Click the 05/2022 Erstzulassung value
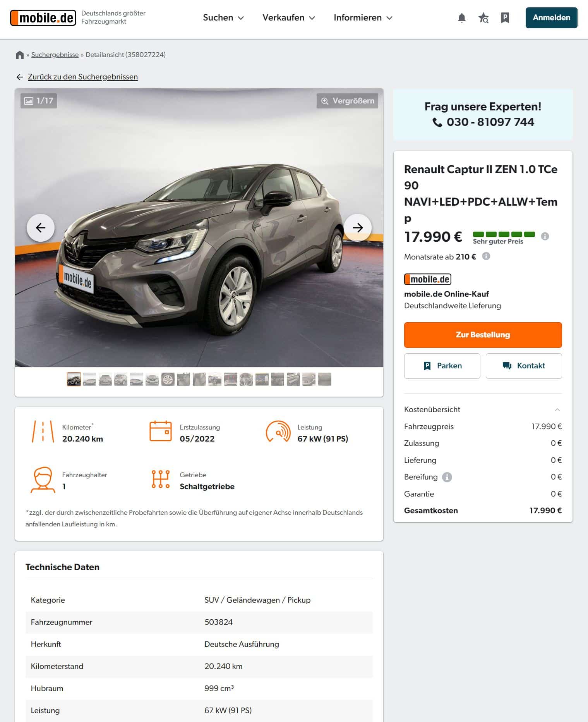Screen dimensions: 588x722 (197, 439)
